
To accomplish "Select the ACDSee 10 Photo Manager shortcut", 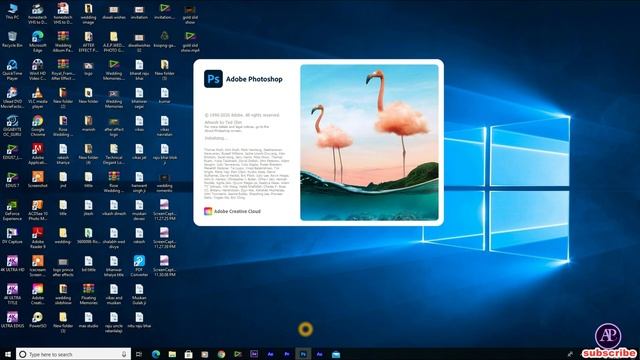I will [38, 210].
